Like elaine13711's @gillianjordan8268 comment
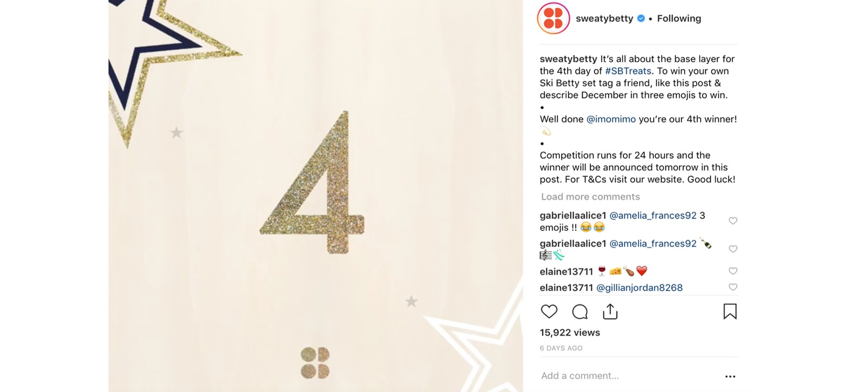This screenshot has width=868, height=392. pyautogui.click(x=733, y=287)
